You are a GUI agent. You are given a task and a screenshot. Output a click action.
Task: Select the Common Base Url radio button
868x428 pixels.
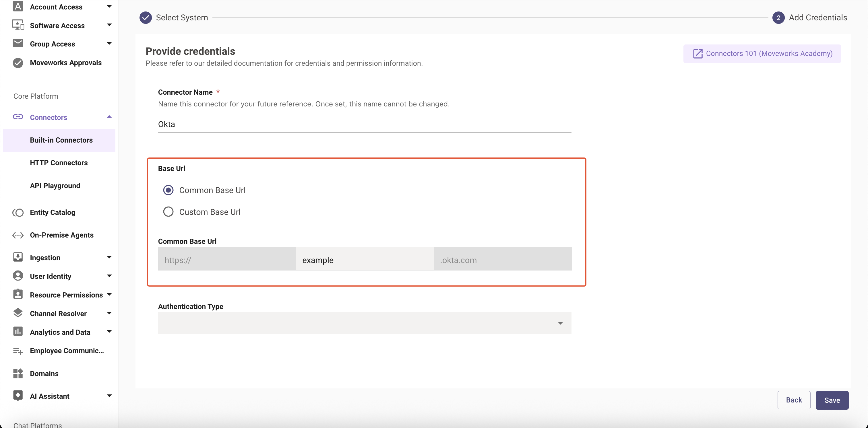[168, 190]
